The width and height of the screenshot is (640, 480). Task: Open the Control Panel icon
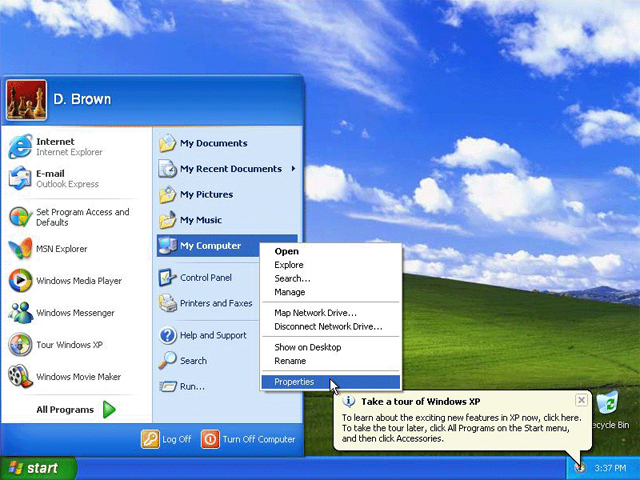click(167, 278)
